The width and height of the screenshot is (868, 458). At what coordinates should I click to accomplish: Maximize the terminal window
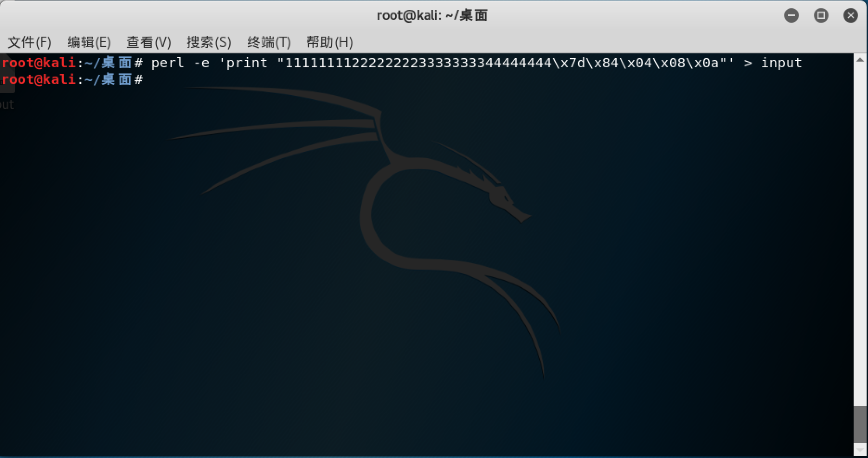(821, 15)
